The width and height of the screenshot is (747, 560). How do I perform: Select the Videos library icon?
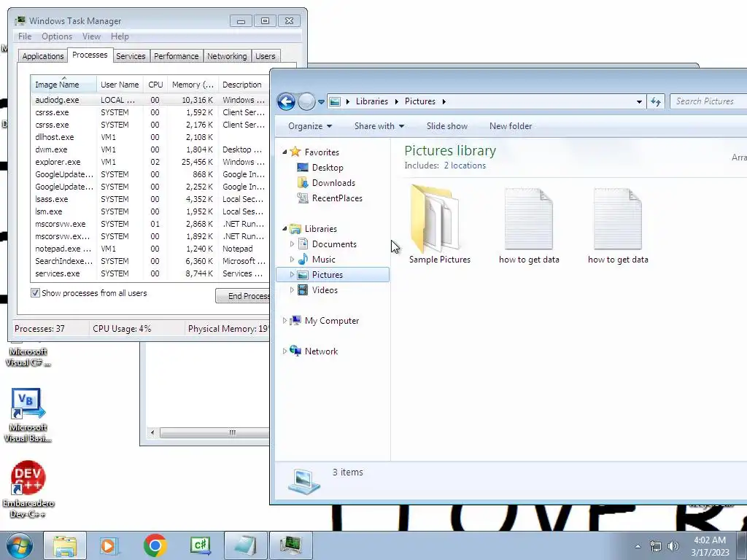click(303, 289)
